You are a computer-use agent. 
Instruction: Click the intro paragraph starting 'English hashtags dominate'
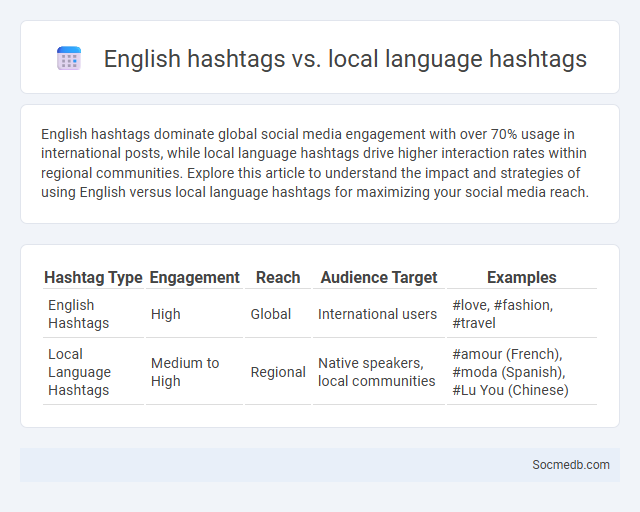click(x=315, y=163)
